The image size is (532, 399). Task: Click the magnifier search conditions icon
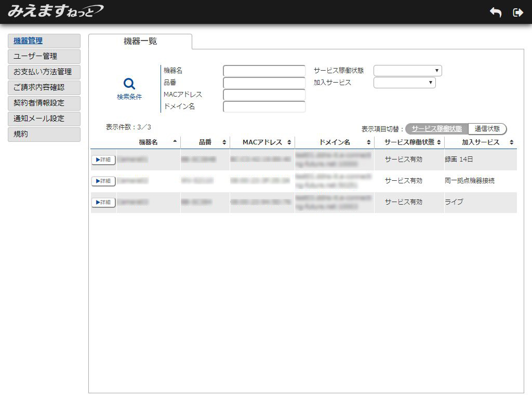[129, 84]
